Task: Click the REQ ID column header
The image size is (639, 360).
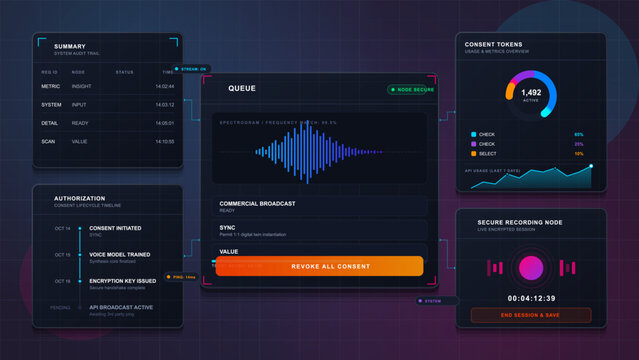Action: tap(49, 72)
